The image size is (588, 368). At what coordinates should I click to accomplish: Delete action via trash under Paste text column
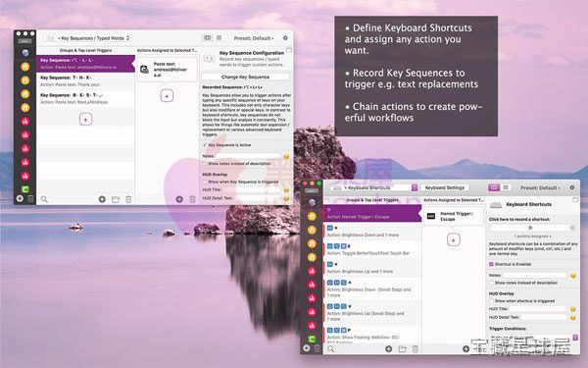[192, 199]
